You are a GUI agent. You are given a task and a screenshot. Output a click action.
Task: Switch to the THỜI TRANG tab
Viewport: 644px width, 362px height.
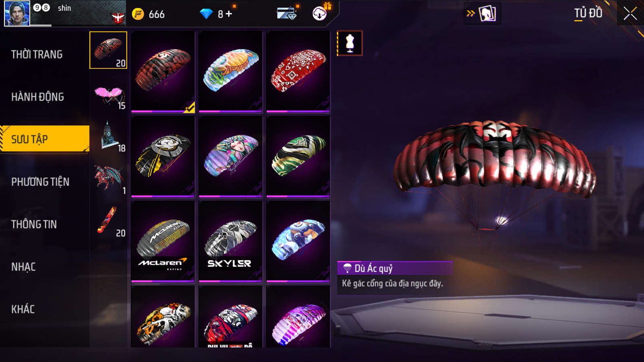click(37, 54)
